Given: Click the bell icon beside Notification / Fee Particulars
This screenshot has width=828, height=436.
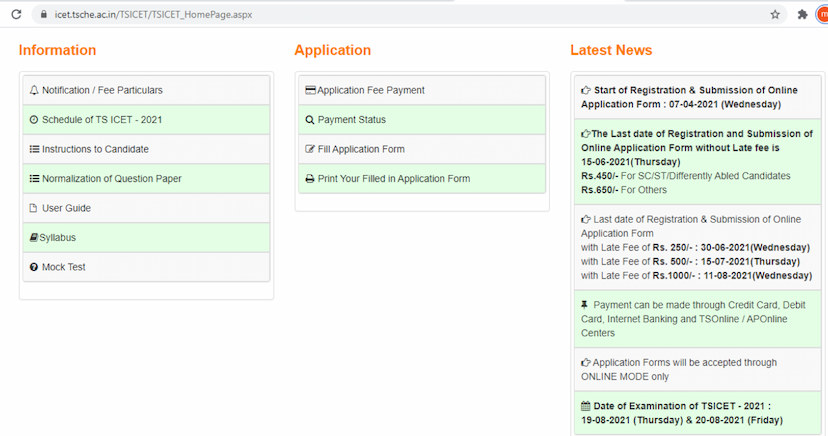Looking at the screenshot, I should [x=34, y=91].
